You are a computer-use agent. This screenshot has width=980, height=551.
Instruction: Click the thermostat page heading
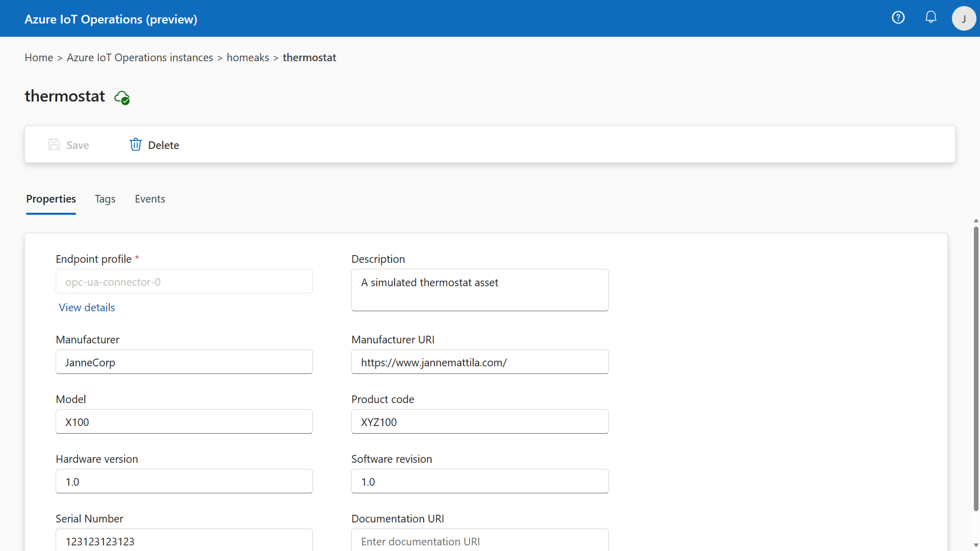(65, 96)
